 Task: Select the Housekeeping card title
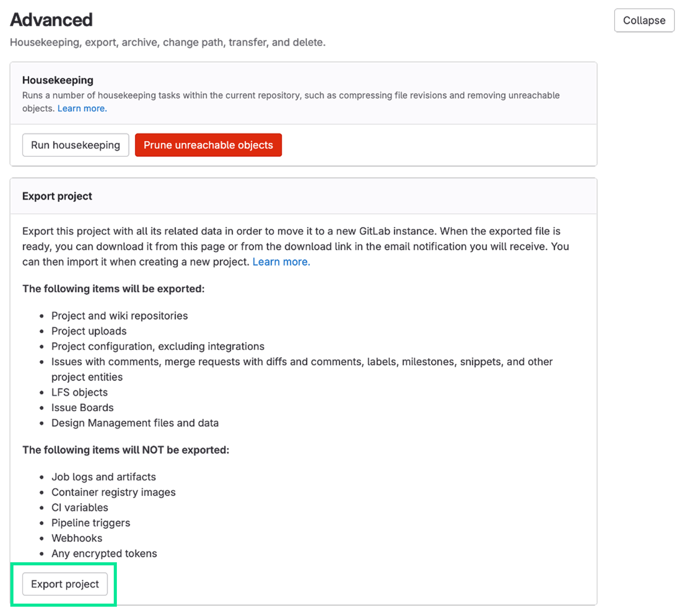coord(58,80)
